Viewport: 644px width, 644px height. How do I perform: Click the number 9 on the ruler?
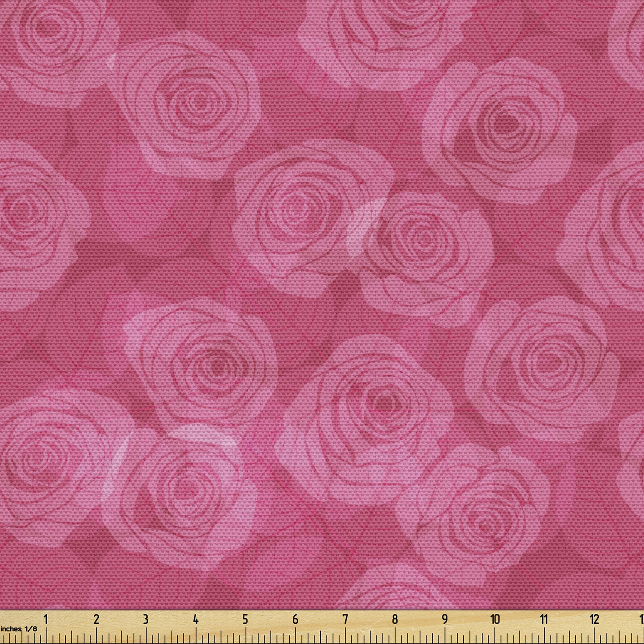(445, 619)
